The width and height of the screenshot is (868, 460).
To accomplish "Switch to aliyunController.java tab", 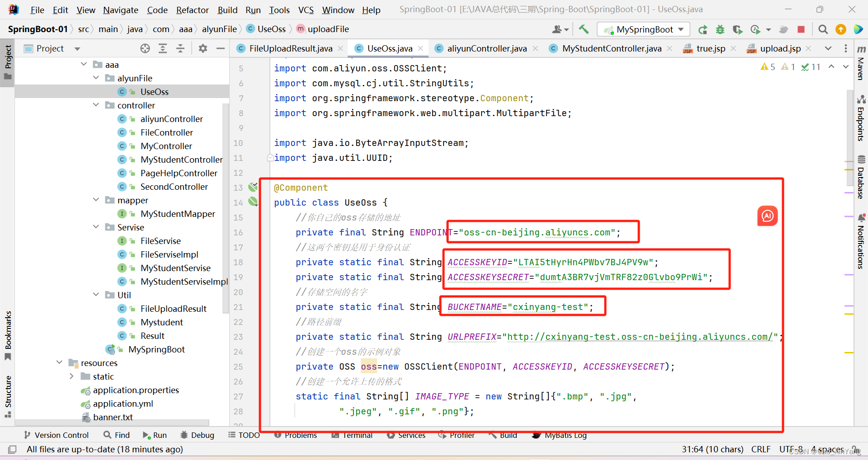I will tap(487, 48).
